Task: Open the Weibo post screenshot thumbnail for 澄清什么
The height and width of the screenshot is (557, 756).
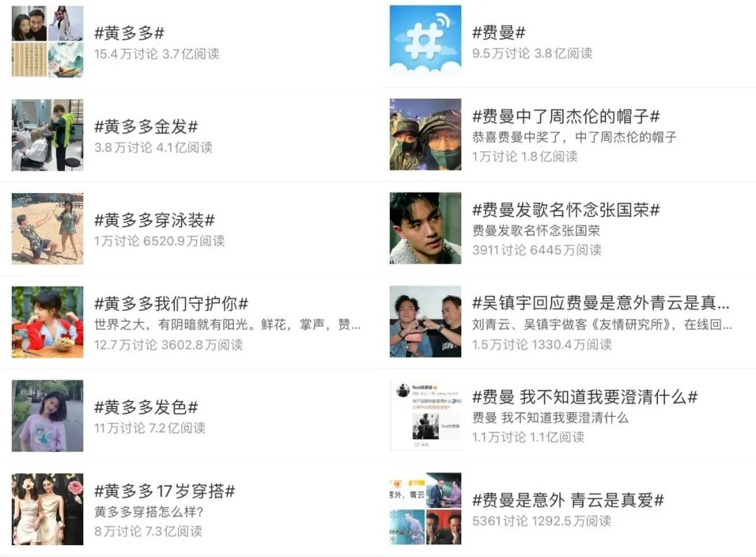Action: (x=426, y=416)
